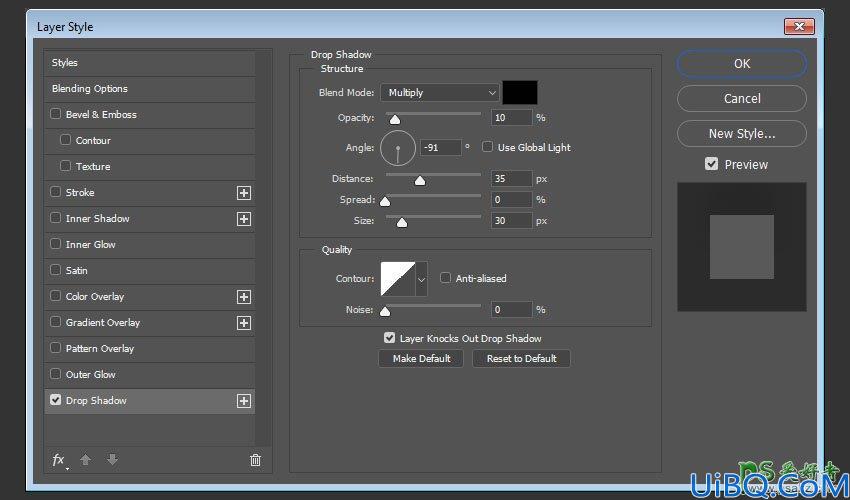Click the Noise value field
850x500 pixels.
point(512,310)
